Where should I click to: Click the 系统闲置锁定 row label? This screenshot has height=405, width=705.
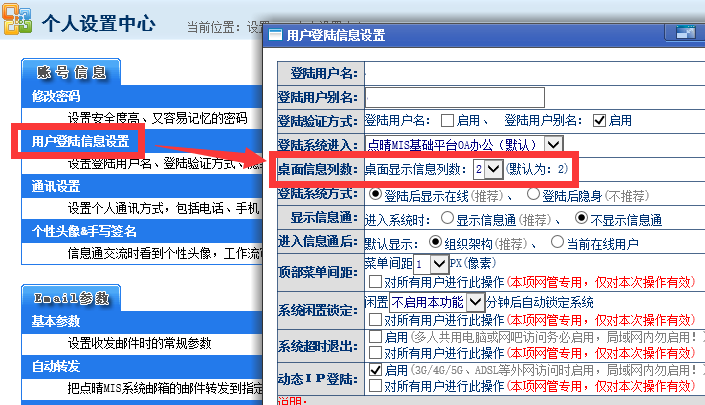tap(318, 310)
